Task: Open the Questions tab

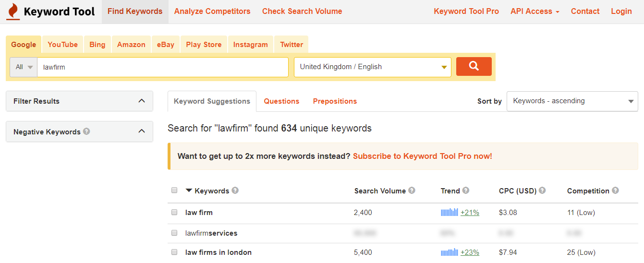Action: [x=281, y=101]
